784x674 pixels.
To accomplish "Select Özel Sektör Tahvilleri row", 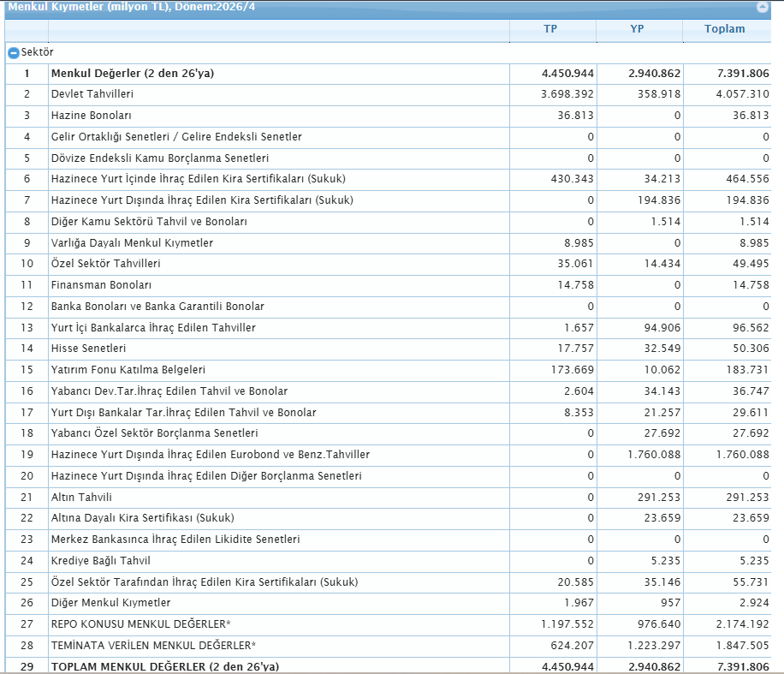I will pyautogui.click(x=388, y=264).
